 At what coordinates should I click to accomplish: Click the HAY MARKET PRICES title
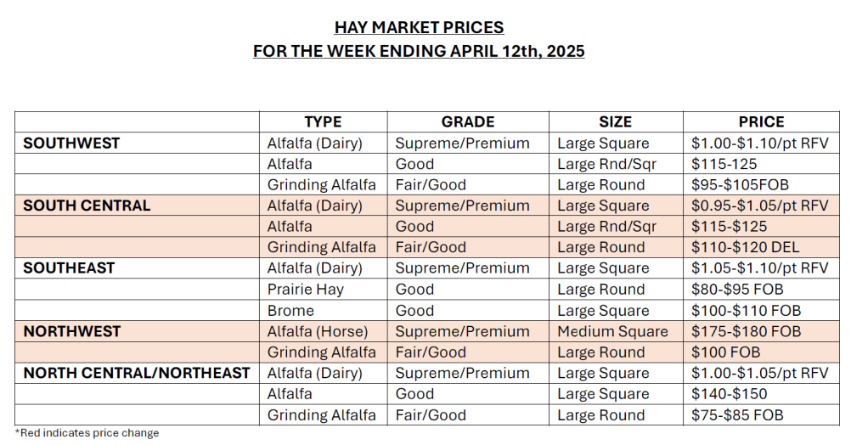[419, 27]
